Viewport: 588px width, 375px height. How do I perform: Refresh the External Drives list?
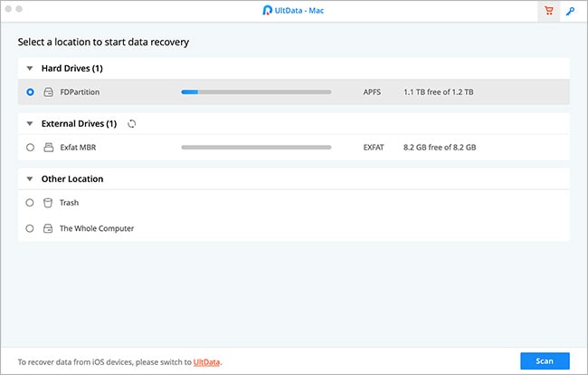(132, 123)
